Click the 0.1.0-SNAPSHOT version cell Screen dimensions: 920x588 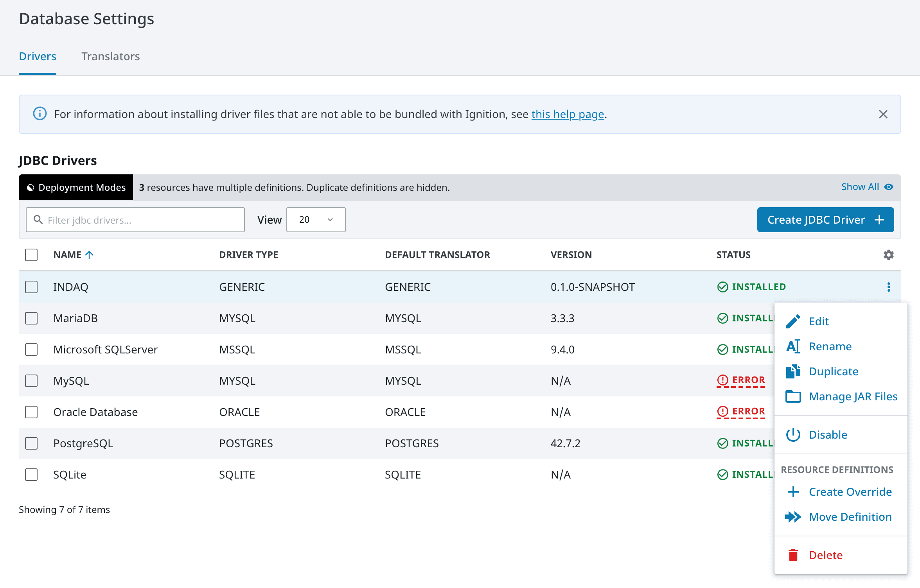point(593,287)
